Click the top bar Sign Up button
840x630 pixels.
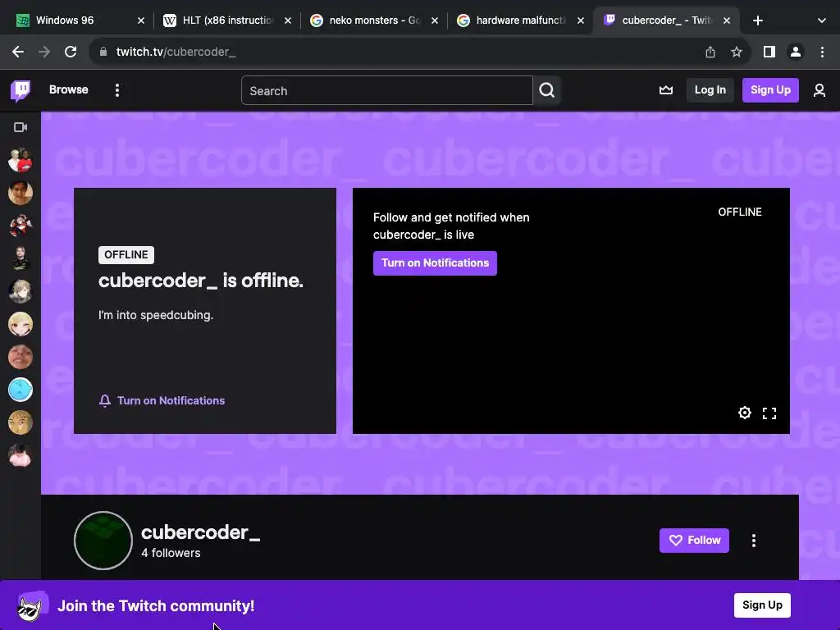pyautogui.click(x=770, y=90)
